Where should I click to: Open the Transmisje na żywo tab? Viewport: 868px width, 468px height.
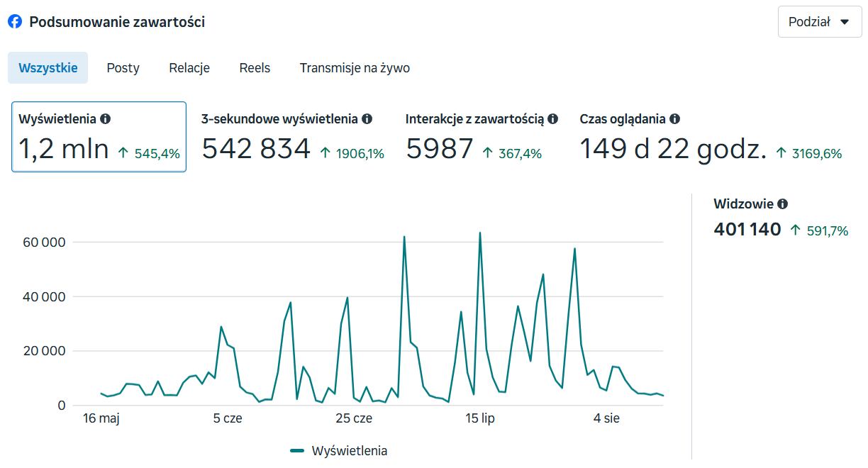pyautogui.click(x=355, y=68)
